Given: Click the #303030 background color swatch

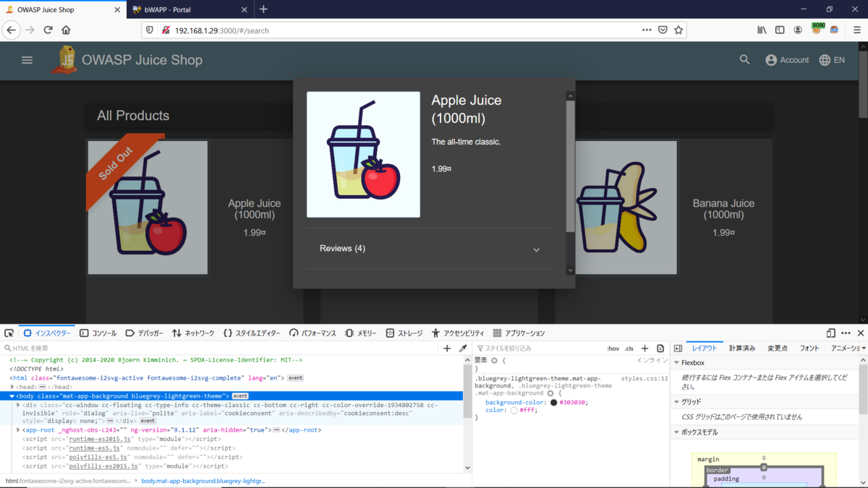Looking at the screenshot, I should coord(553,403).
